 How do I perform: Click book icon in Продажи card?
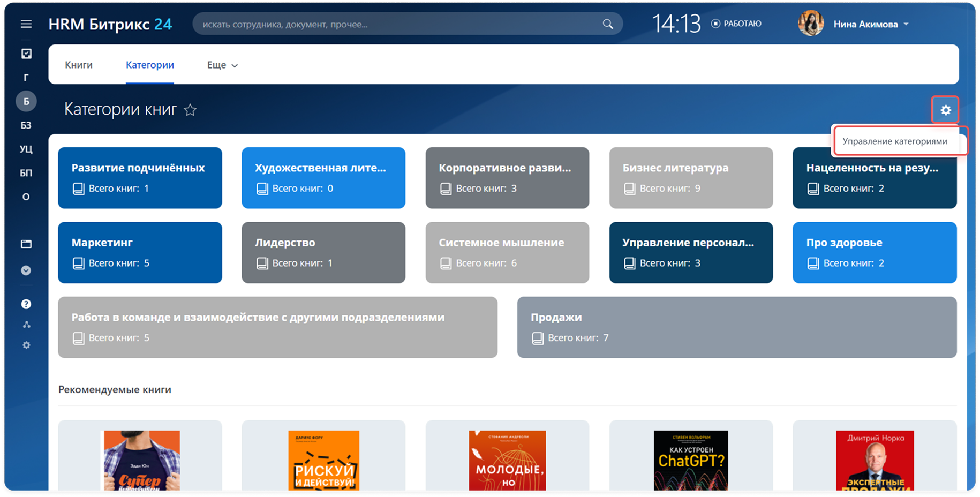[x=538, y=338]
